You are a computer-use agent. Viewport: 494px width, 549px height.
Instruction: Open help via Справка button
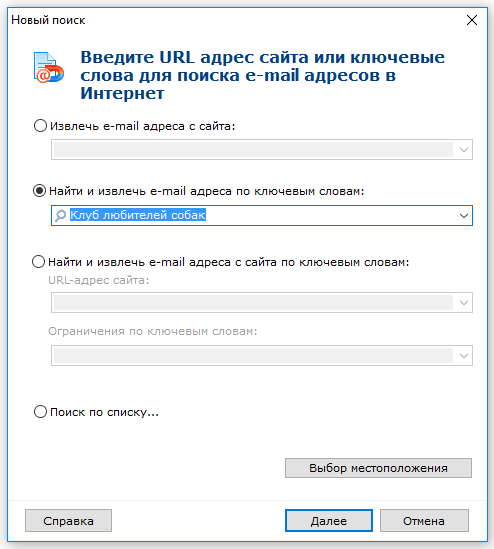tap(68, 521)
